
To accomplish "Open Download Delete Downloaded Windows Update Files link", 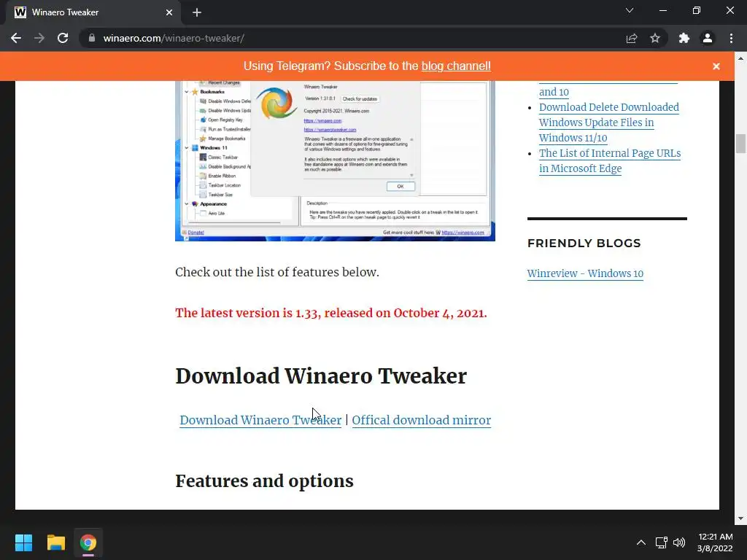I will coord(609,122).
